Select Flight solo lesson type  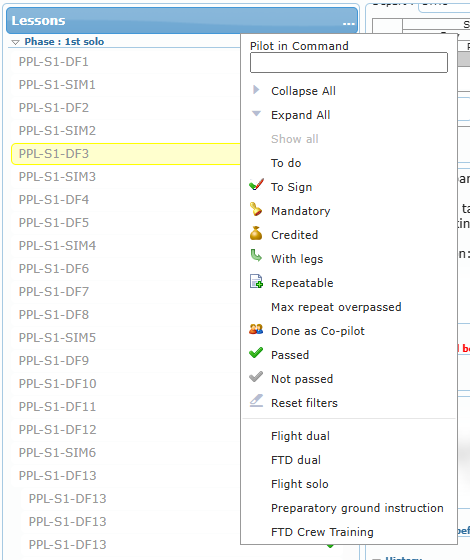point(300,484)
